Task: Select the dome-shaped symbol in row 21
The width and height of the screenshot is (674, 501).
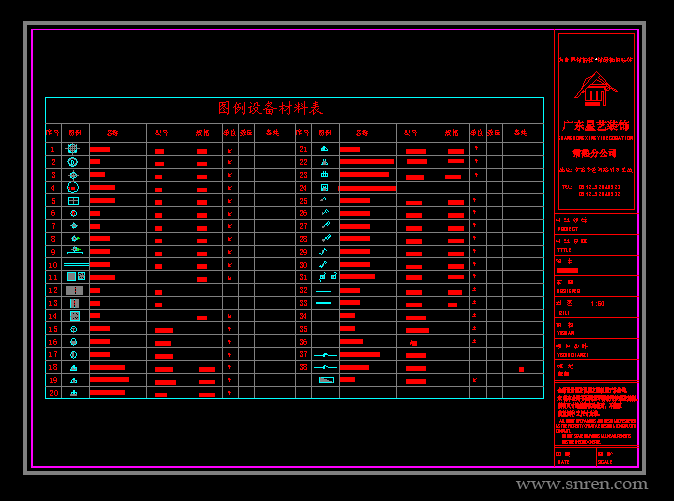Action: pyautogui.click(x=325, y=149)
